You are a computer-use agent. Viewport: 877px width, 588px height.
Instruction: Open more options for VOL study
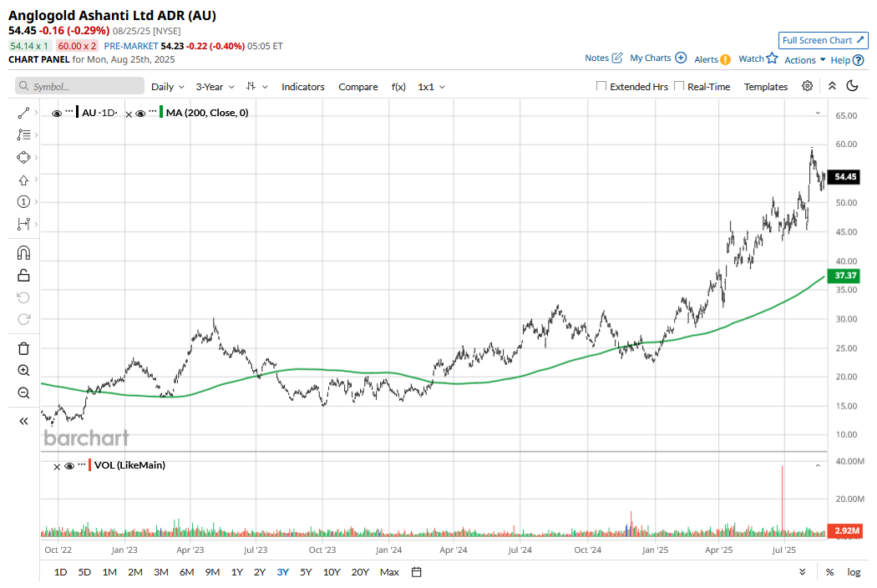point(81,464)
